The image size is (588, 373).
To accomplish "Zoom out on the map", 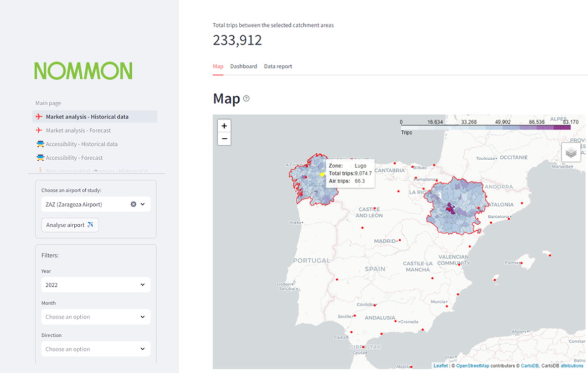I will click(x=224, y=139).
